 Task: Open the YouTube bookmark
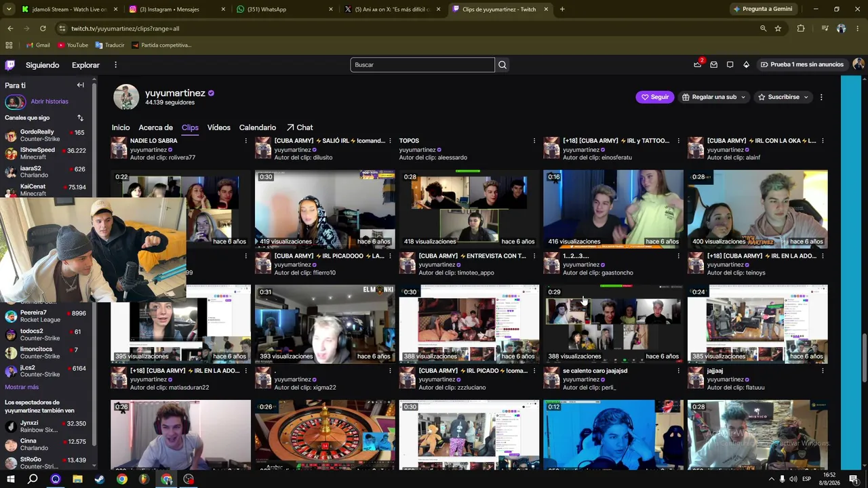pos(73,45)
